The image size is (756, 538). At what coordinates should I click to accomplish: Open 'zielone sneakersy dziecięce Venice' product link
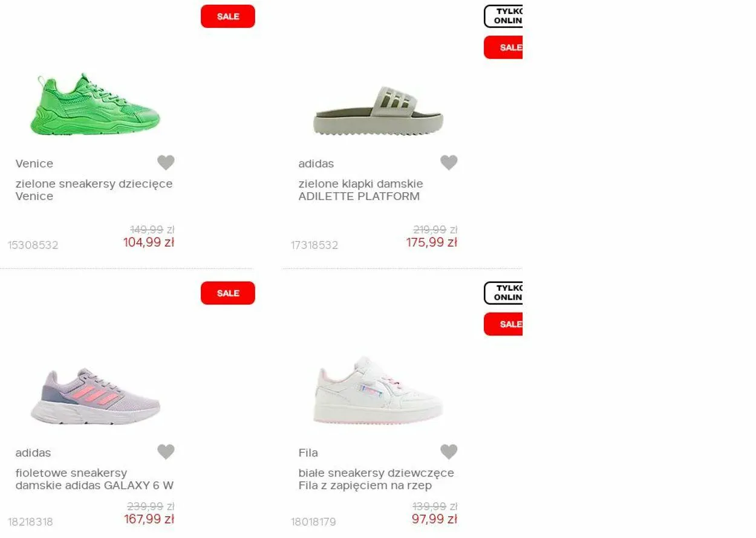[94, 190]
